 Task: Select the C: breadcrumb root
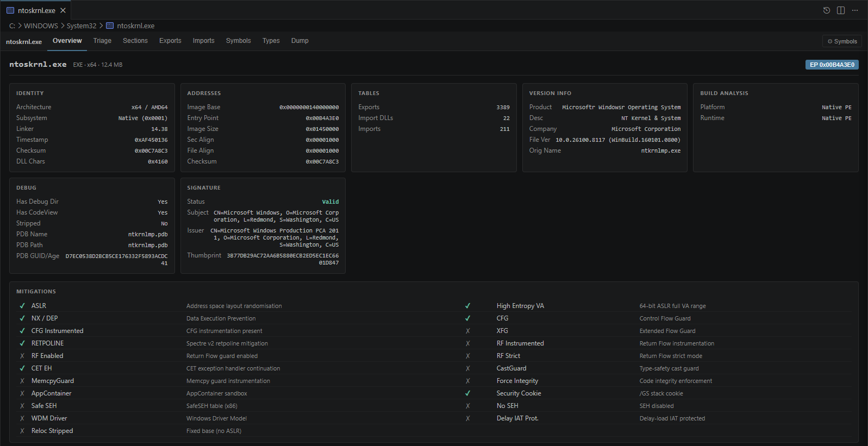[x=12, y=26]
